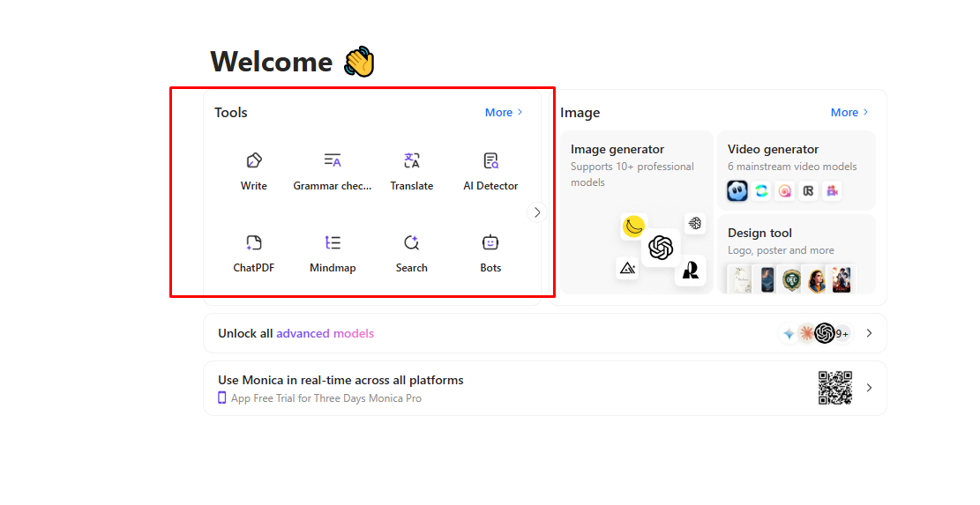The image size is (980, 505).
Task: Expand the Unlock all advanced models row
Action: coord(869,333)
